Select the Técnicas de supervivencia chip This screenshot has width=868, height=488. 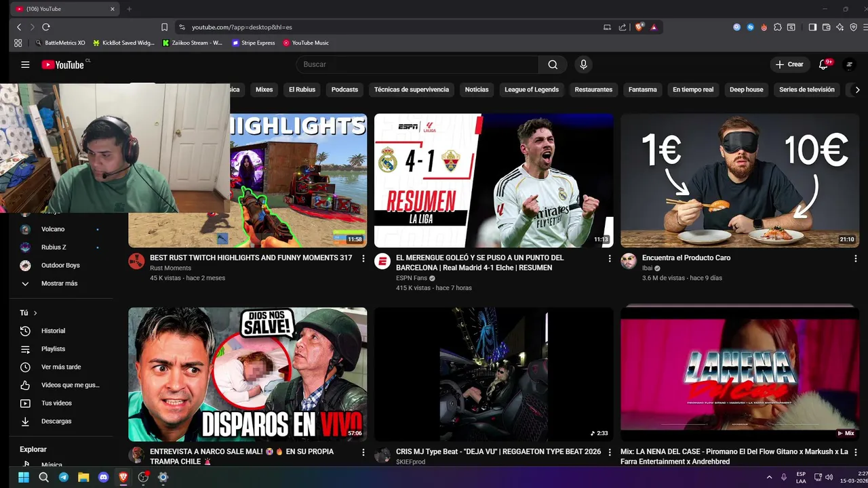pyautogui.click(x=412, y=89)
